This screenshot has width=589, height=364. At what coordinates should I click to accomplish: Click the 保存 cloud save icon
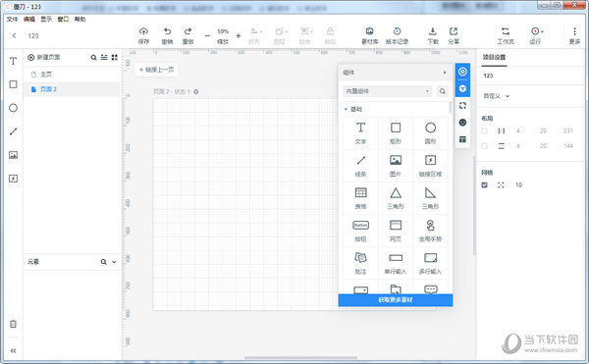pyautogui.click(x=143, y=31)
